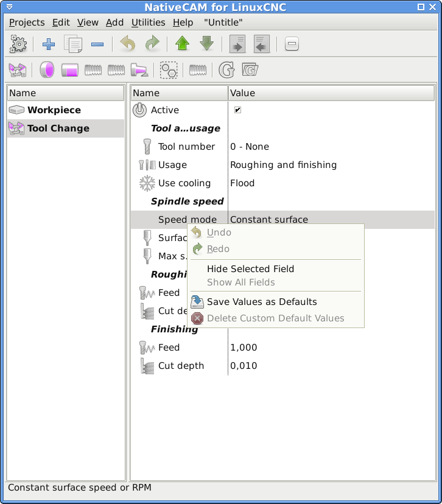Move item up with green up arrow
Image resolution: width=442 pixels, height=504 pixels.
[x=183, y=44]
